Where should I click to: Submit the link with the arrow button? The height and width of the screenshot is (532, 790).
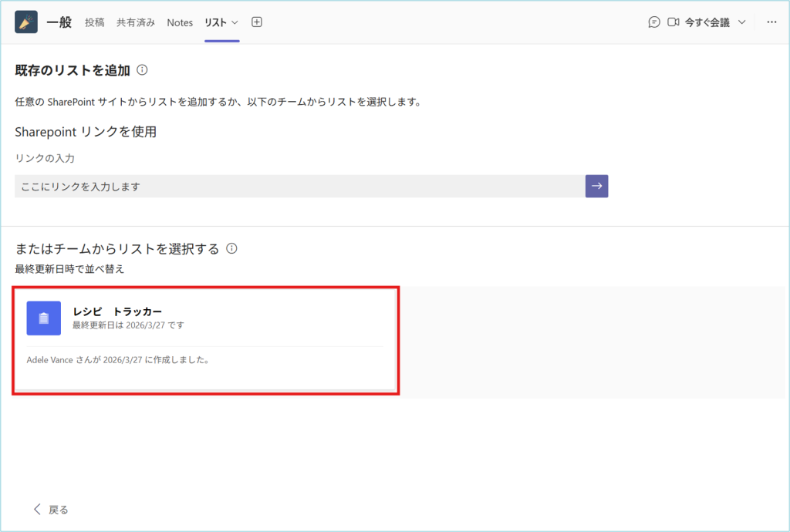(x=596, y=187)
